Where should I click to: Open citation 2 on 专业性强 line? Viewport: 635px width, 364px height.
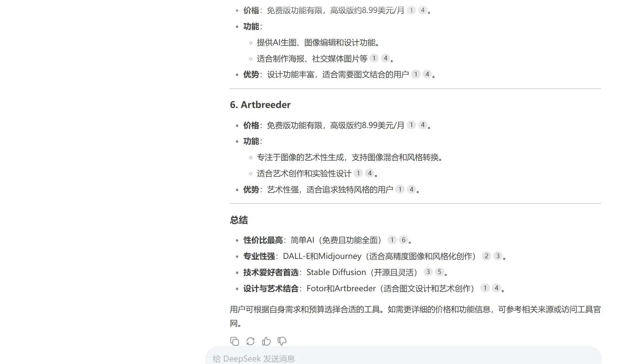coord(486,256)
